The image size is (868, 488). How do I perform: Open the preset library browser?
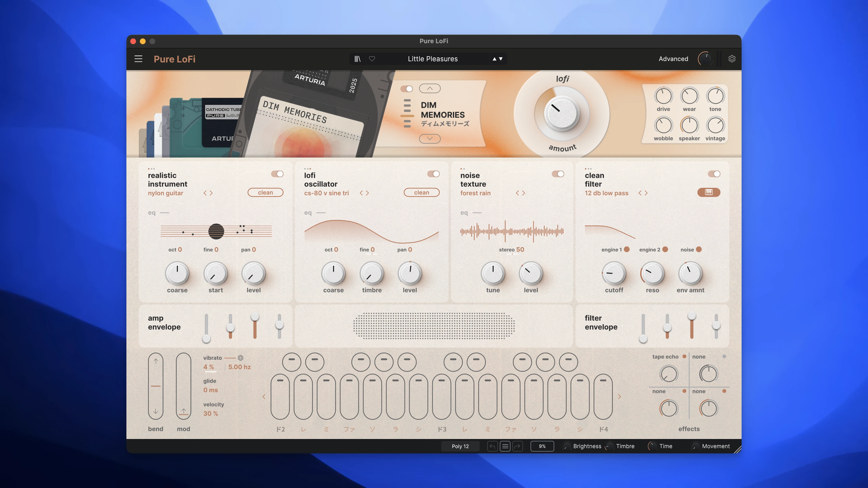tap(358, 59)
